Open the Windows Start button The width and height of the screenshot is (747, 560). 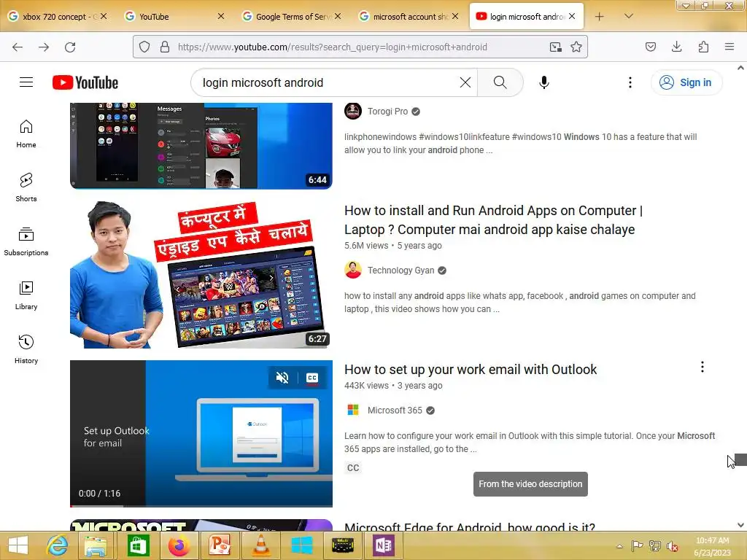click(x=18, y=545)
